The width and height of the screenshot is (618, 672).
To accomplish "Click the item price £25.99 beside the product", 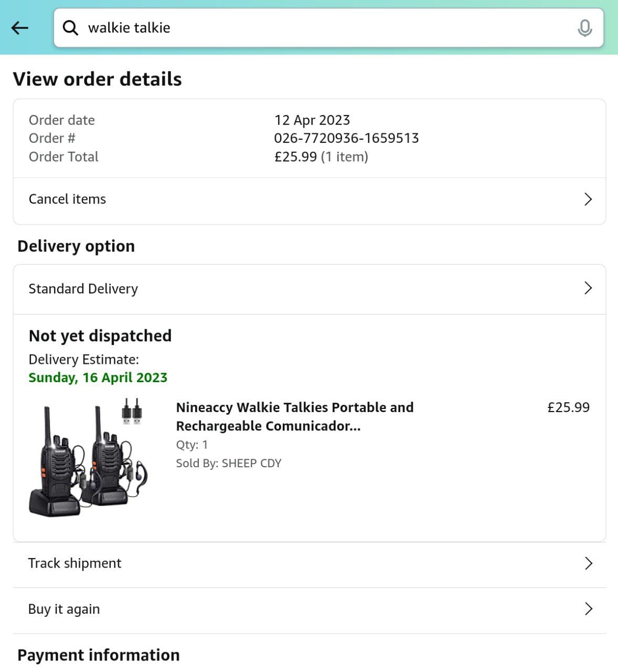I will 568,407.
